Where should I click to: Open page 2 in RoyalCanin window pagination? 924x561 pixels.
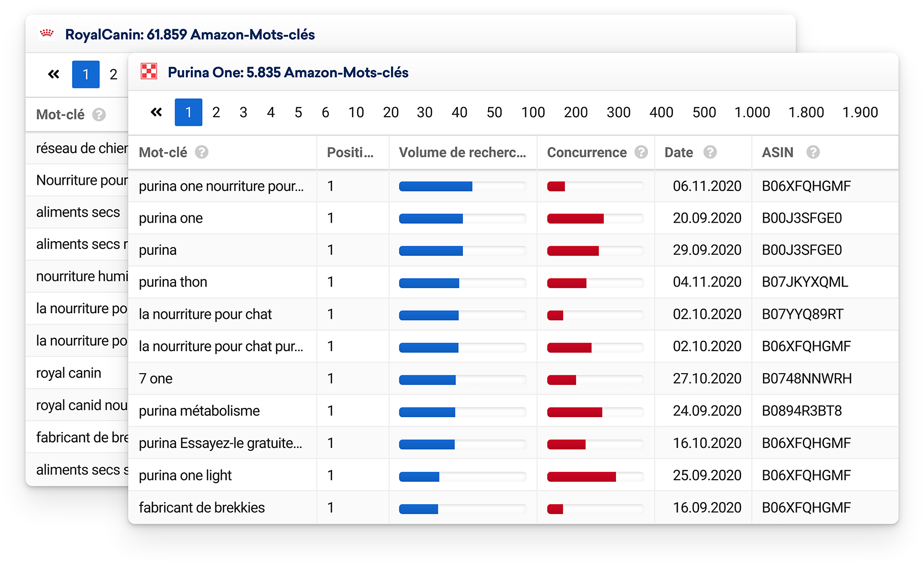click(114, 74)
